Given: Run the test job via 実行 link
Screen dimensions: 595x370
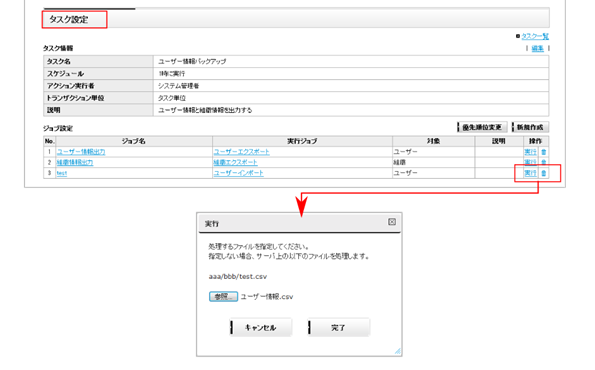Looking at the screenshot, I should pyautogui.click(x=530, y=173).
